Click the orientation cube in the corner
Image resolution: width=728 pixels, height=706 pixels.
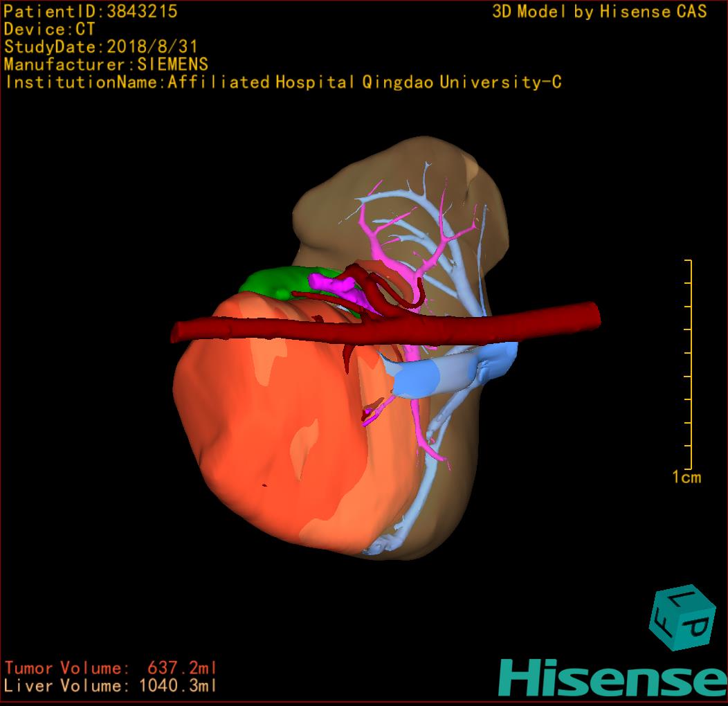(x=682, y=617)
